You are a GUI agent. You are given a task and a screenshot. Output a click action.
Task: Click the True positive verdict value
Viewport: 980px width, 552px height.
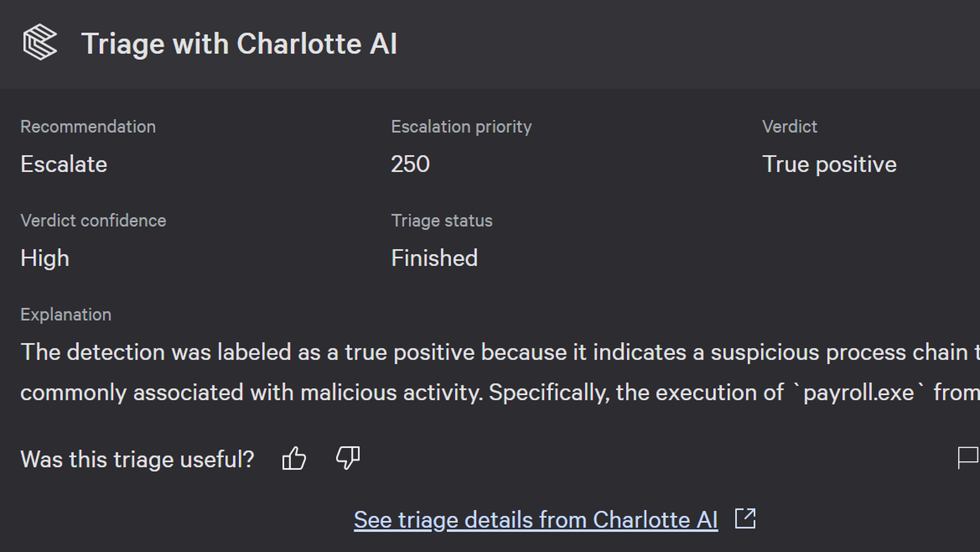pos(829,165)
